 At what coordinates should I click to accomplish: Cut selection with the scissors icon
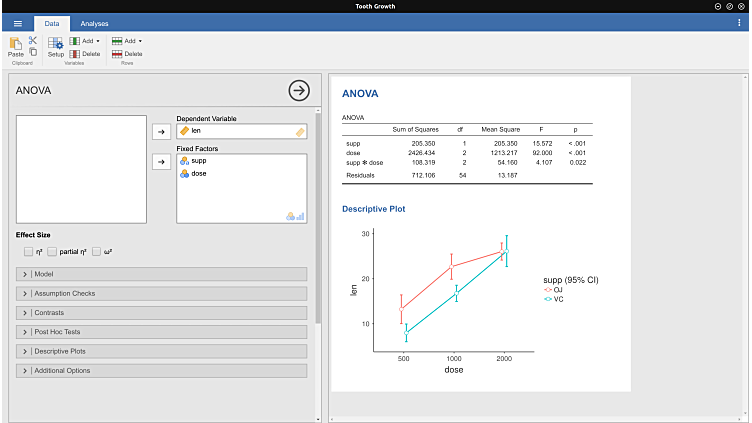(33, 40)
